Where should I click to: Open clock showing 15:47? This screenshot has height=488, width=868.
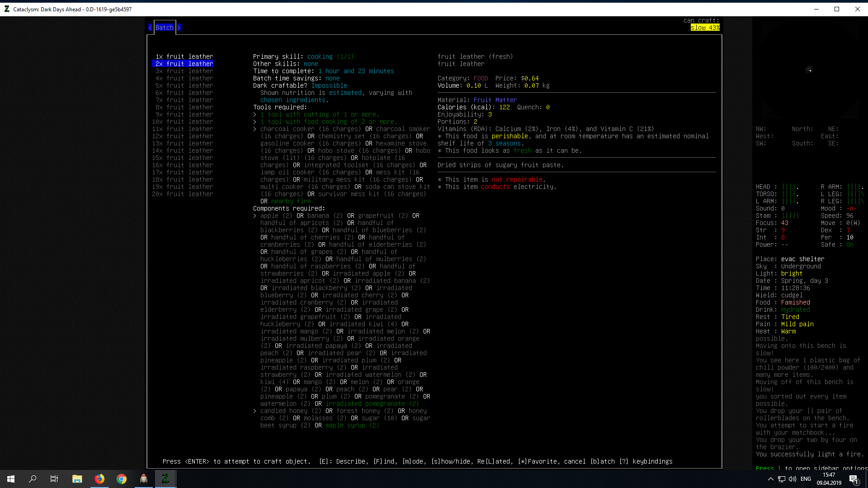[829, 479]
